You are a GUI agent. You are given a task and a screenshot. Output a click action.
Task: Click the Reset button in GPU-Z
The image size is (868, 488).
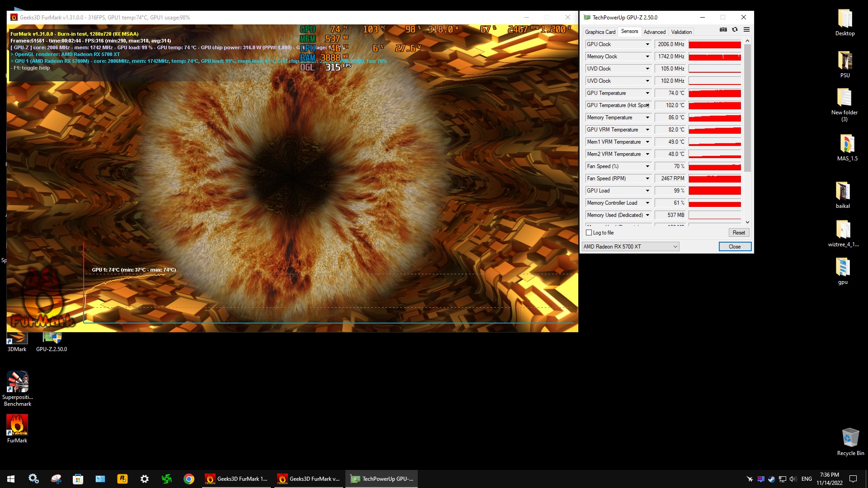[x=739, y=233]
